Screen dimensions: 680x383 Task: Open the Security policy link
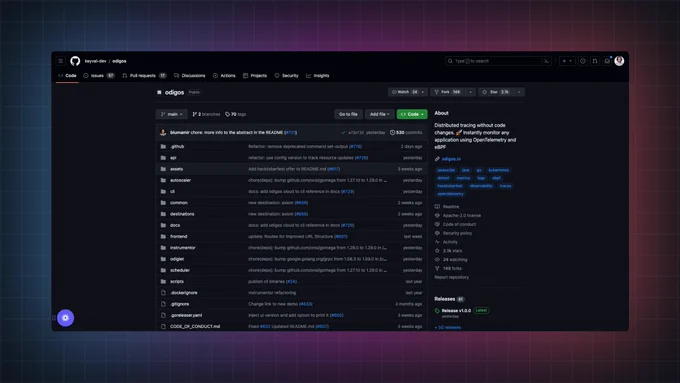tap(457, 233)
